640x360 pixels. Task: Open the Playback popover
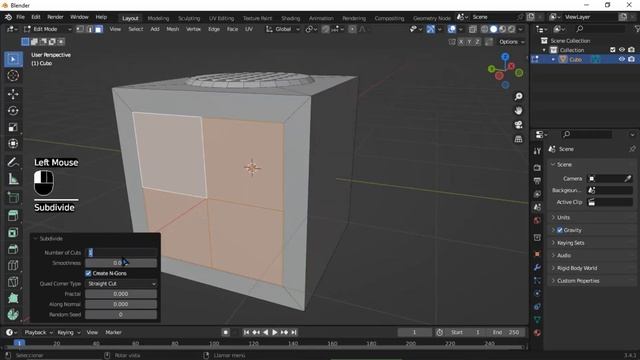(39, 332)
